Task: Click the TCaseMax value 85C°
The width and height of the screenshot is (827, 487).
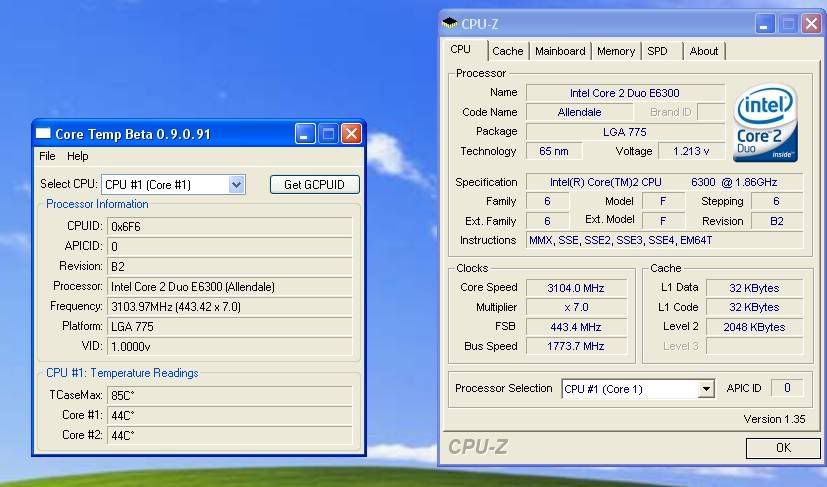Action: 229,395
